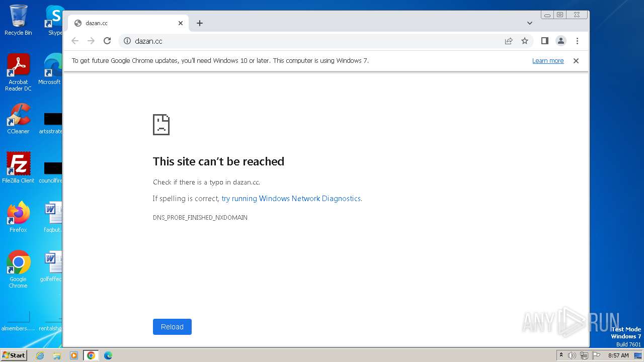
Task: Select the councilfire desktop file
Action: coord(51,172)
